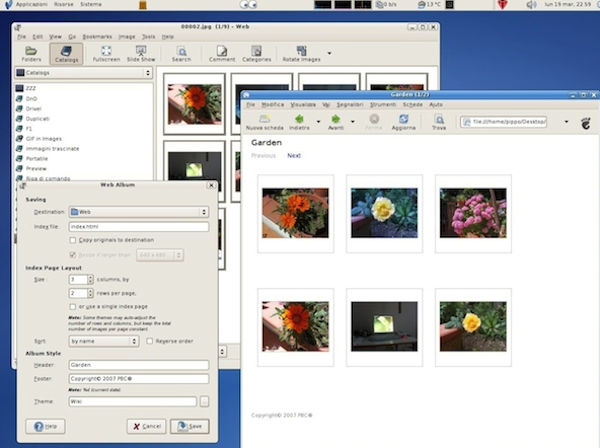
Task: Enable Copy originals to destination
Action: (x=73, y=241)
